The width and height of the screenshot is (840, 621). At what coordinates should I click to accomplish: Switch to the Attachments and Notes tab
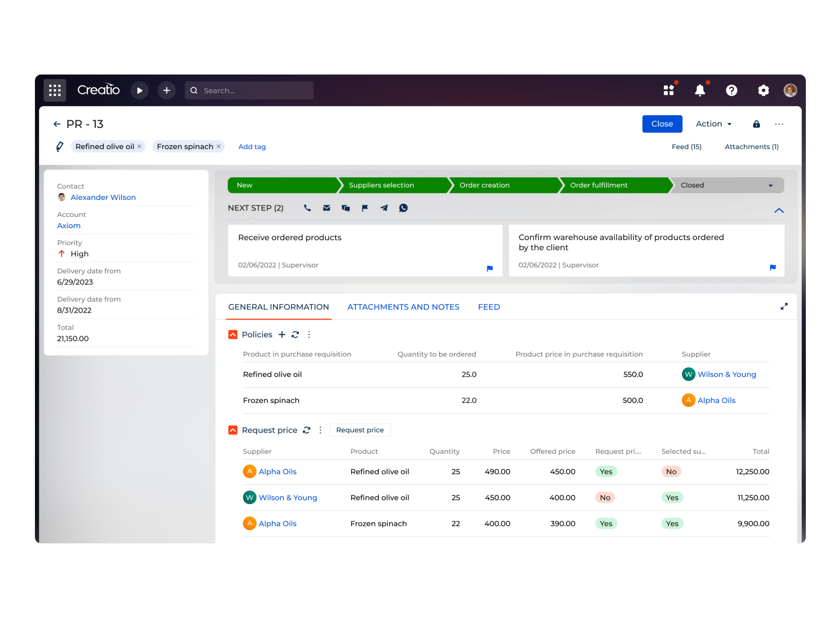[x=403, y=307]
